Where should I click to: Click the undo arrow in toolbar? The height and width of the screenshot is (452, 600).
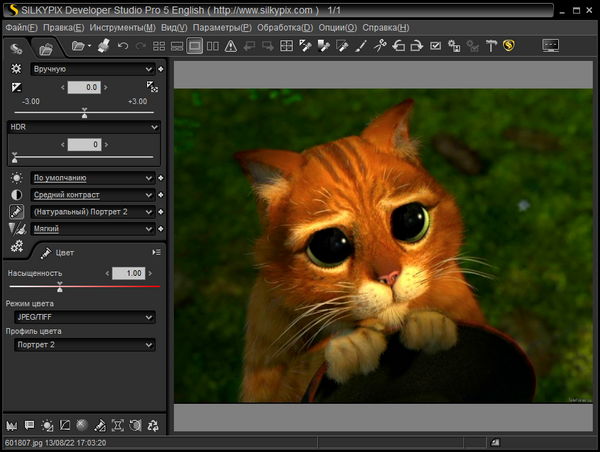tap(123, 46)
